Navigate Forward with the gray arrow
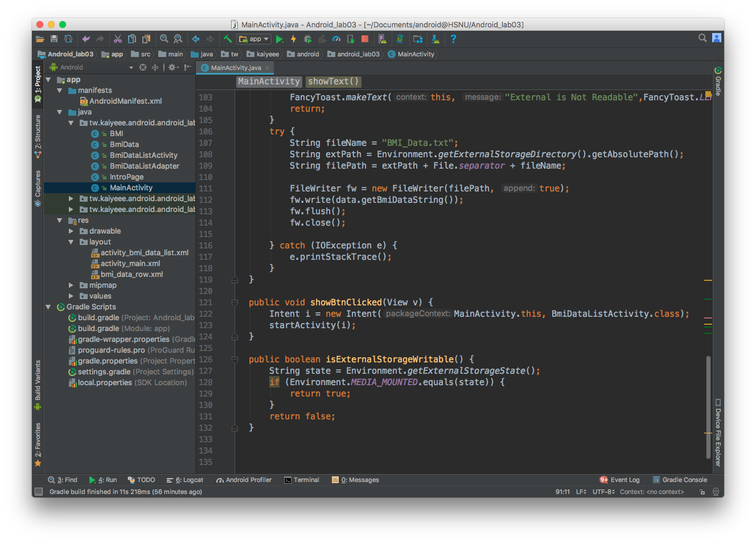Screen dimensions: 756x543 (x=210, y=39)
